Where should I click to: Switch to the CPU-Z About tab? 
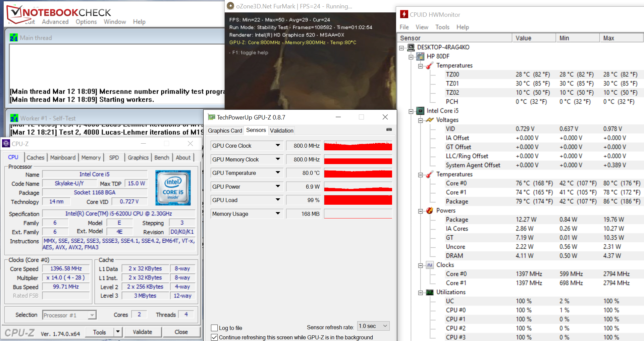coord(183,157)
